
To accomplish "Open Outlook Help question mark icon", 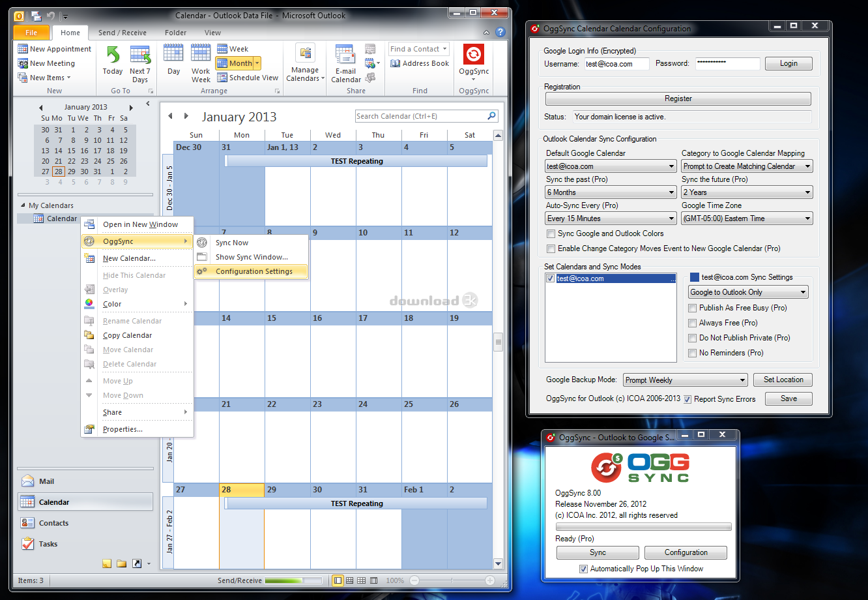I will 500,32.
